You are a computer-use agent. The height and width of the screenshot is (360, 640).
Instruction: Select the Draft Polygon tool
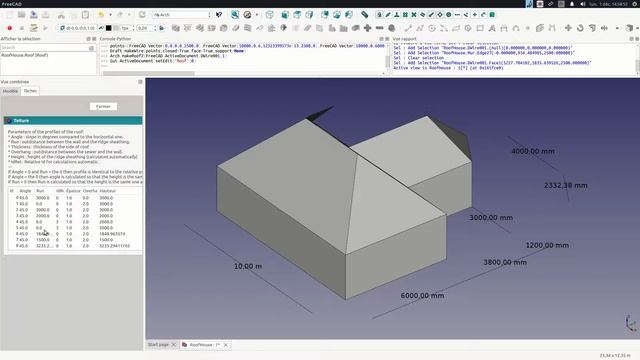468,28
